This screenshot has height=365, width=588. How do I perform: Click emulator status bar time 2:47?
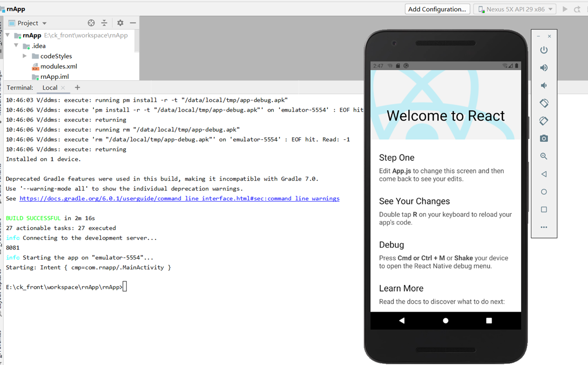click(x=378, y=65)
